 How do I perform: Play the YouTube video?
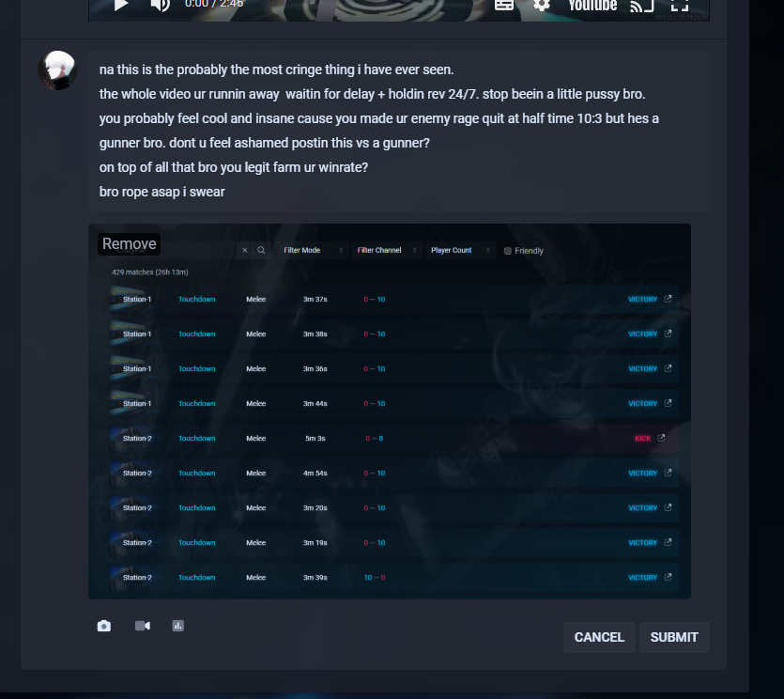coord(121,5)
